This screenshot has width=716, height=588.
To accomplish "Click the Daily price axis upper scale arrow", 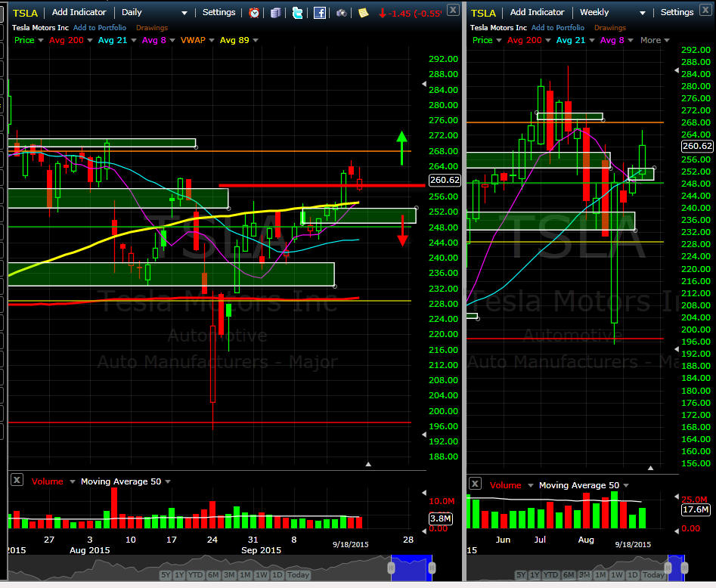I will [x=423, y=84].
